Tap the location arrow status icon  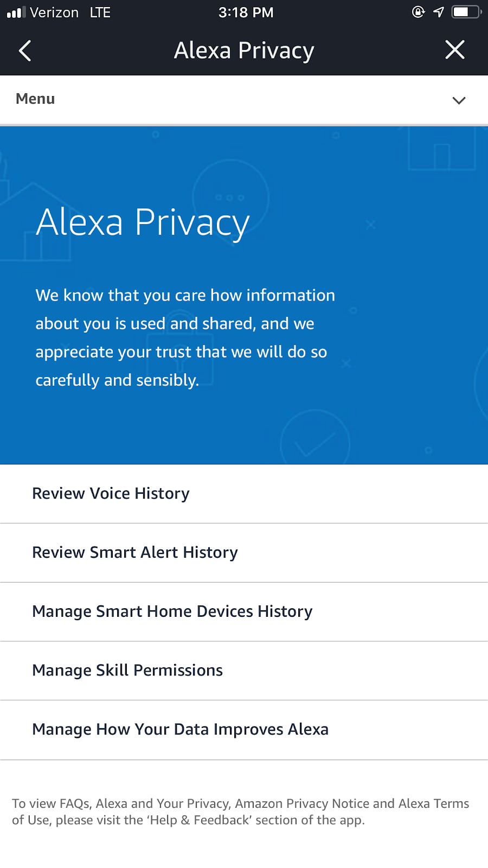[x=439, y=12]
